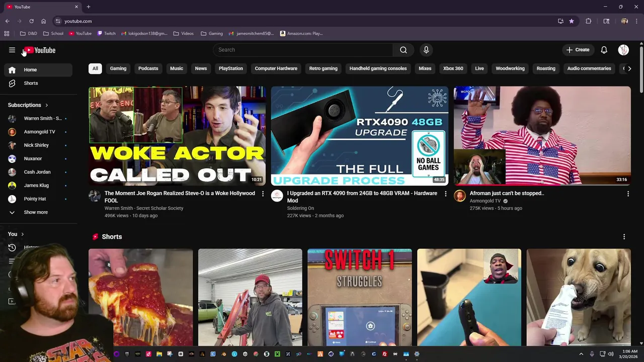Click the bookmark star icon

click(572, 21)
